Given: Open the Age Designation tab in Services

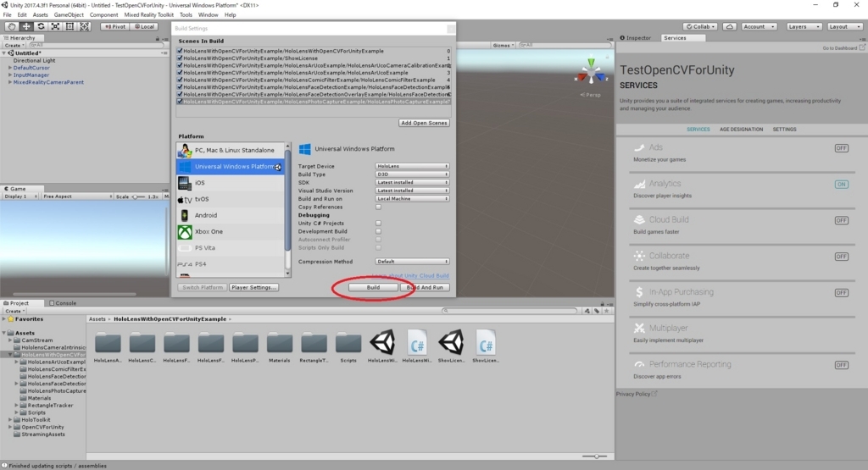Looking at the screenshot, I should [x=741, y=130].
